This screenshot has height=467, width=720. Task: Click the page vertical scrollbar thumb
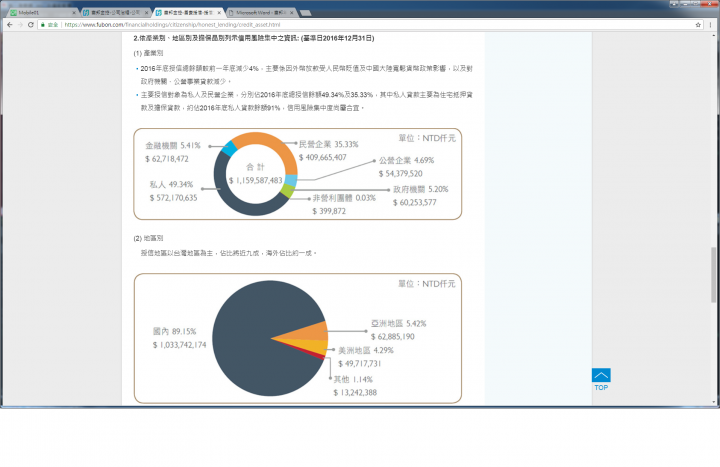pyautogui.click(x=713, y=275)
